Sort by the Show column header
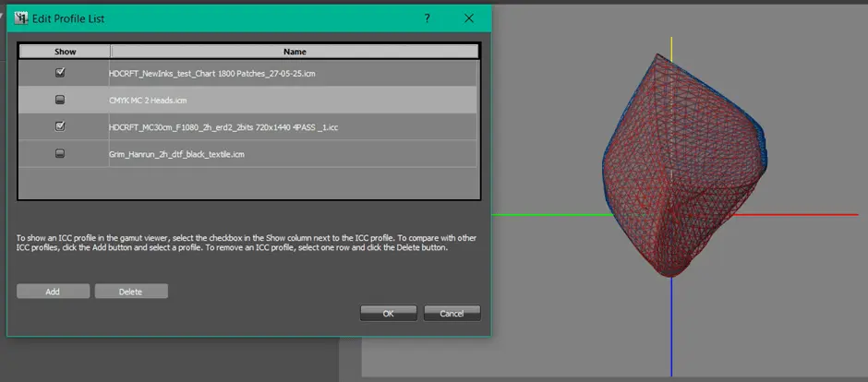Screen dimensions: 868x382 point(66,52)
